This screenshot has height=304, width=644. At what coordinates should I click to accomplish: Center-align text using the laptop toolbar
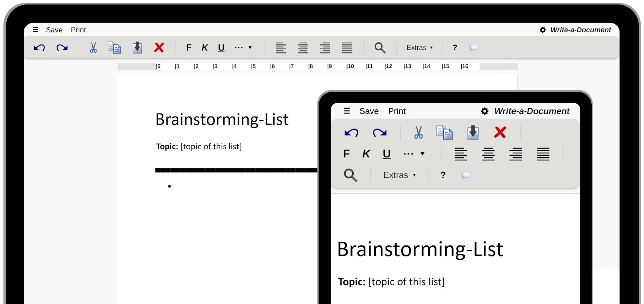303,48
